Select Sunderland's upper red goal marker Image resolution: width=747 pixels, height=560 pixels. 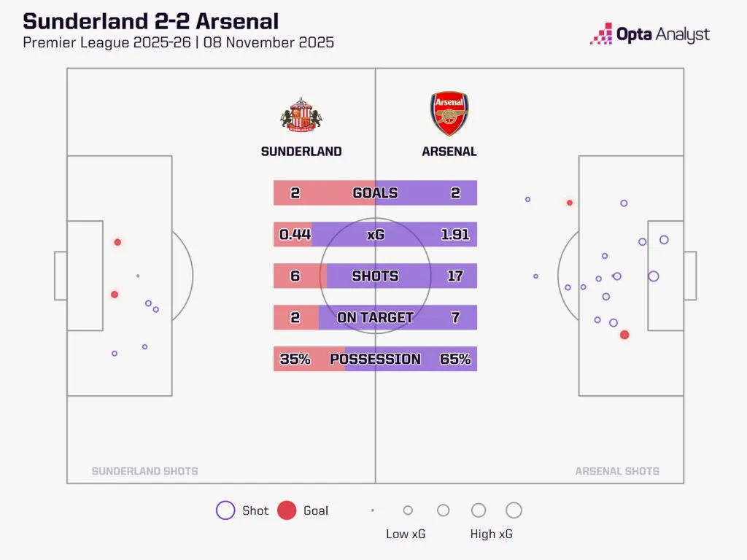pos(117,242)
